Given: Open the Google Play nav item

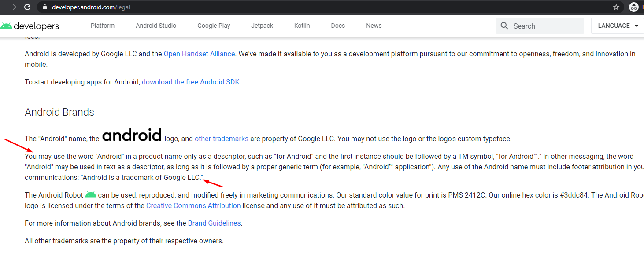Looking at the screenshot, I should (x=214, y=26).
